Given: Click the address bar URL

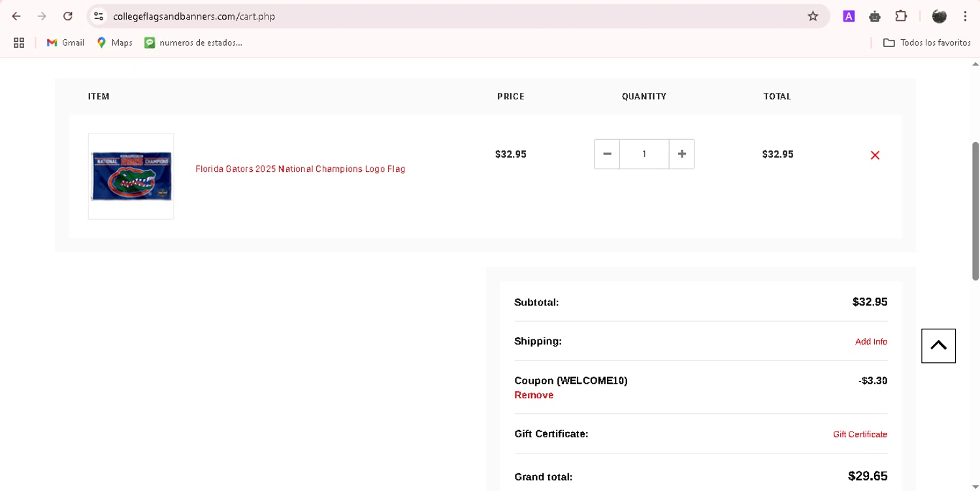Looking at the screenshot, I should (x=194, y=16).
